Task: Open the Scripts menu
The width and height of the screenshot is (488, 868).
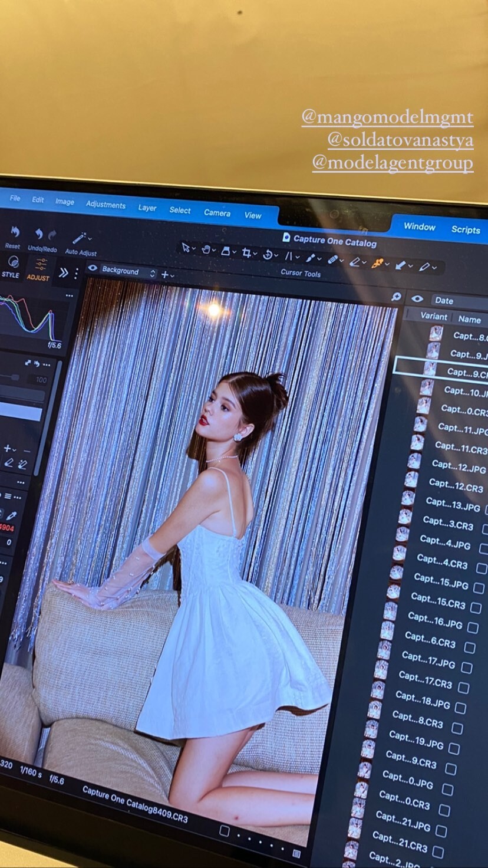Action: 466,230
